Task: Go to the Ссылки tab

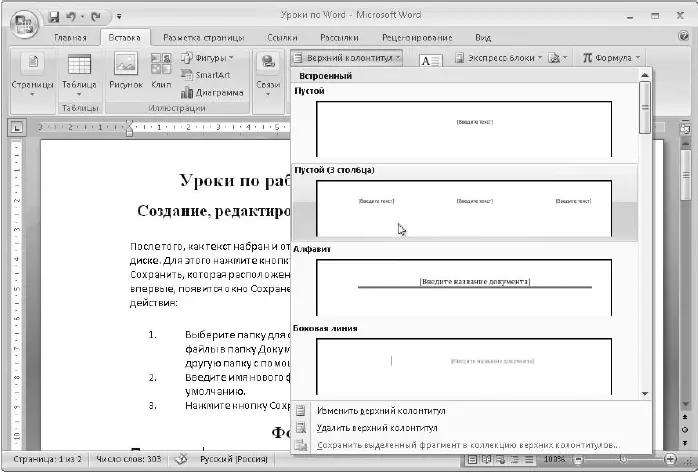Action: (x=282, y=38)
